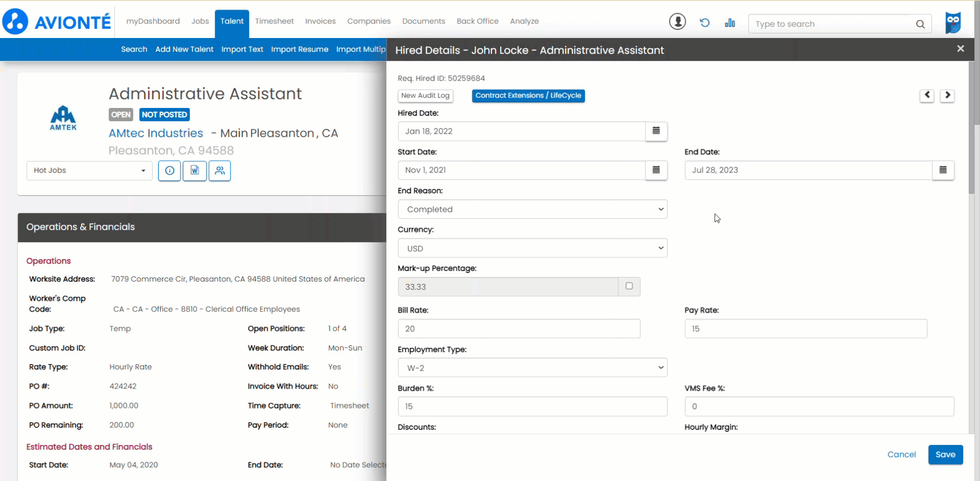Image resolution: width=980 pixels, height=481 pixels.
Task: Click the talent people icon
Action: (220, 171)
